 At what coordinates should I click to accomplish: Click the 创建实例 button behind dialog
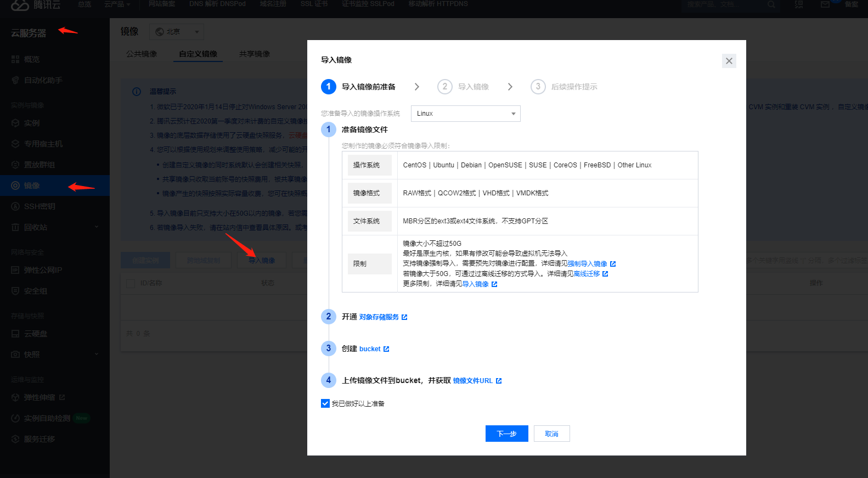click(x=145, y=260)
